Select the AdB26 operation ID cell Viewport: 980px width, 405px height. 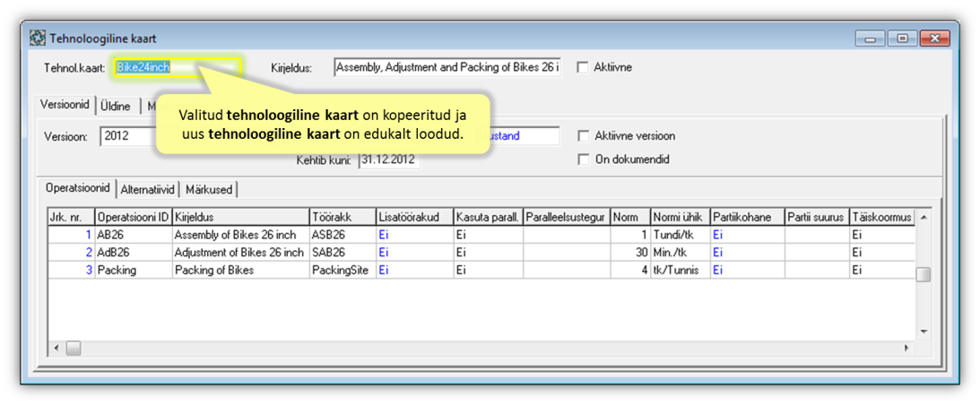[133, 253]
